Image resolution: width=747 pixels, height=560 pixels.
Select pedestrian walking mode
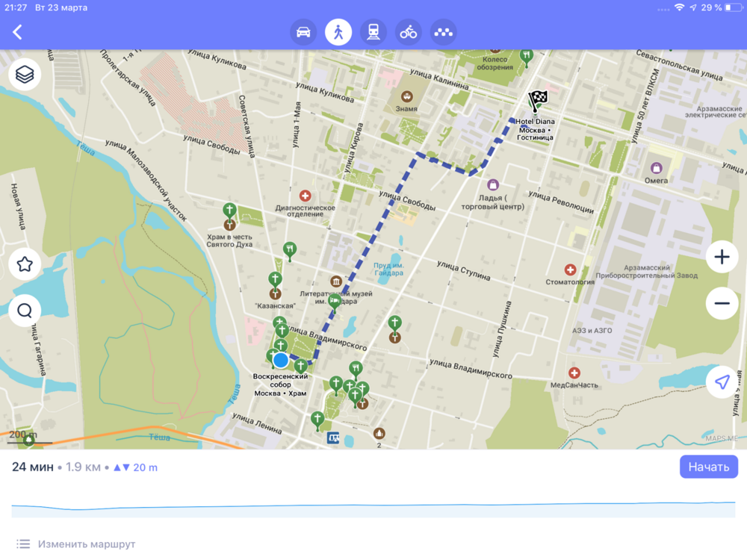[x=338, y=32]
